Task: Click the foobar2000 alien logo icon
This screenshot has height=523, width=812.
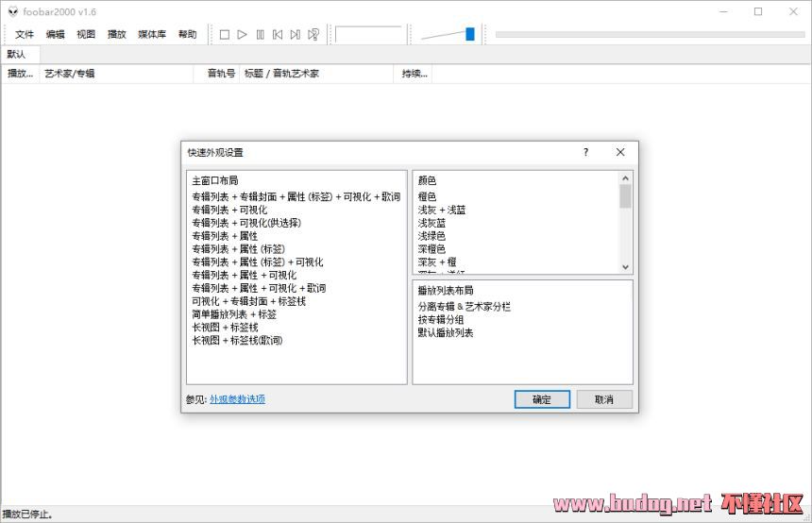Action: 13,11
